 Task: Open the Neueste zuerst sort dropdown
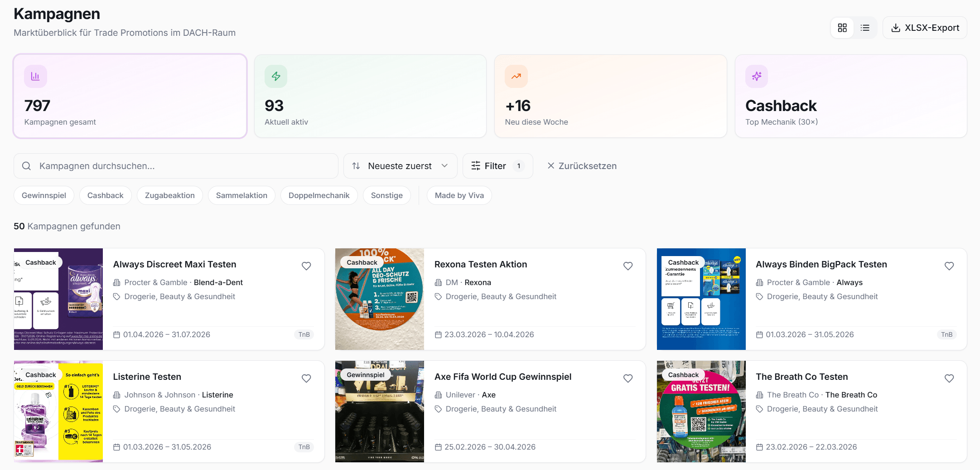[400, 166]
